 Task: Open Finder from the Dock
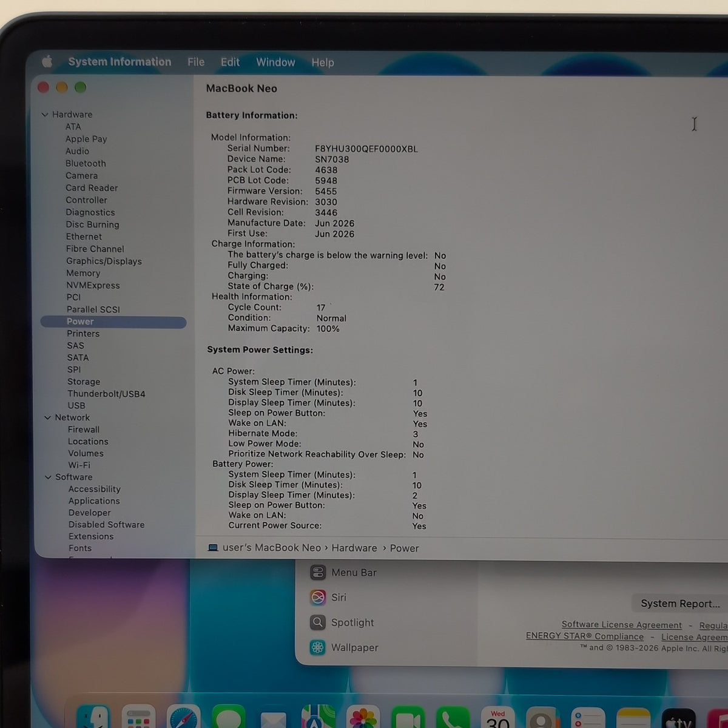pos(93,718)
